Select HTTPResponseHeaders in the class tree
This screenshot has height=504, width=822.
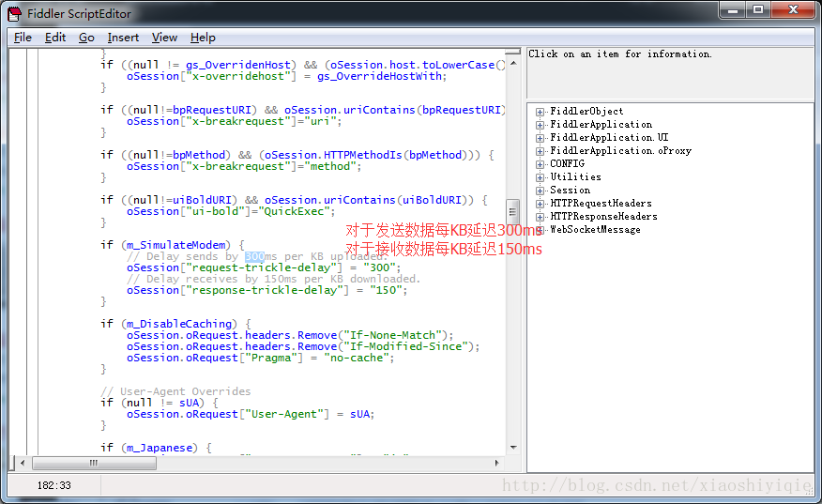(x=603, y=216)
